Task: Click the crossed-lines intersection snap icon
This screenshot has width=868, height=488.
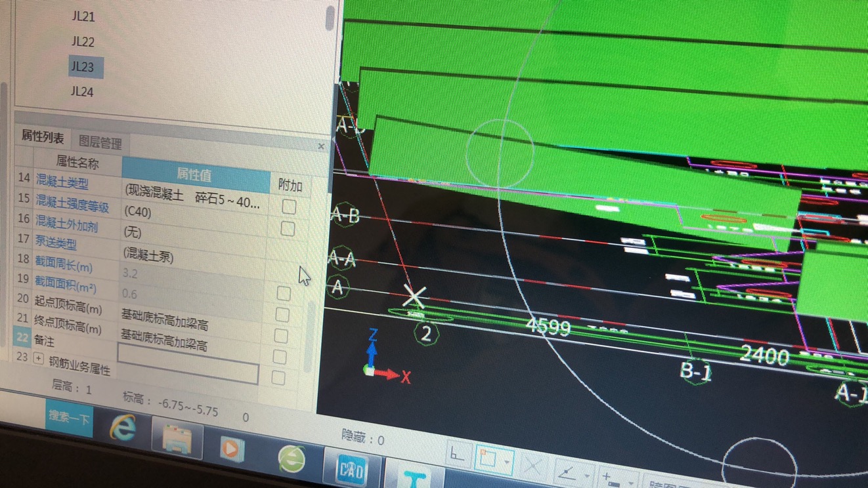Action: pyautogui.click(x=533, y=467)
